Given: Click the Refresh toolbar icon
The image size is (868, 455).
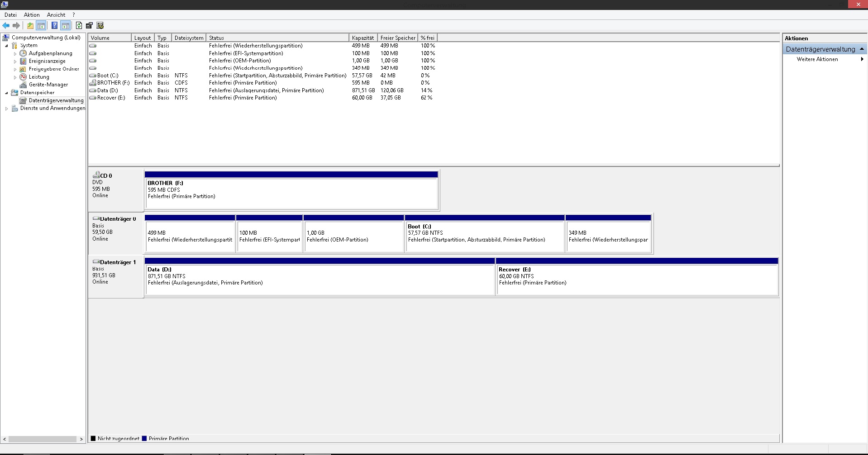Looking at the screenshot, I should coord(79,25).
